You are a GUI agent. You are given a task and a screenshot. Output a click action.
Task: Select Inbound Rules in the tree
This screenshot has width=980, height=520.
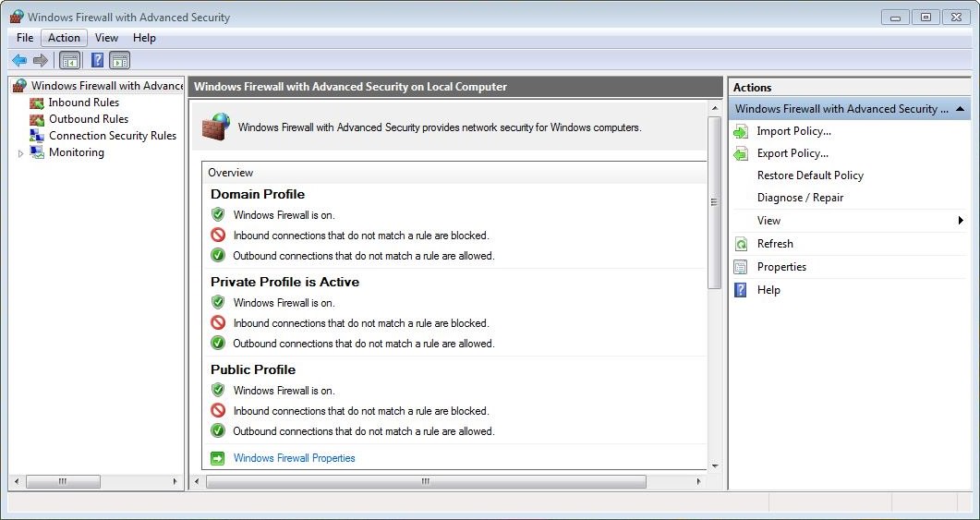[83, 103]
